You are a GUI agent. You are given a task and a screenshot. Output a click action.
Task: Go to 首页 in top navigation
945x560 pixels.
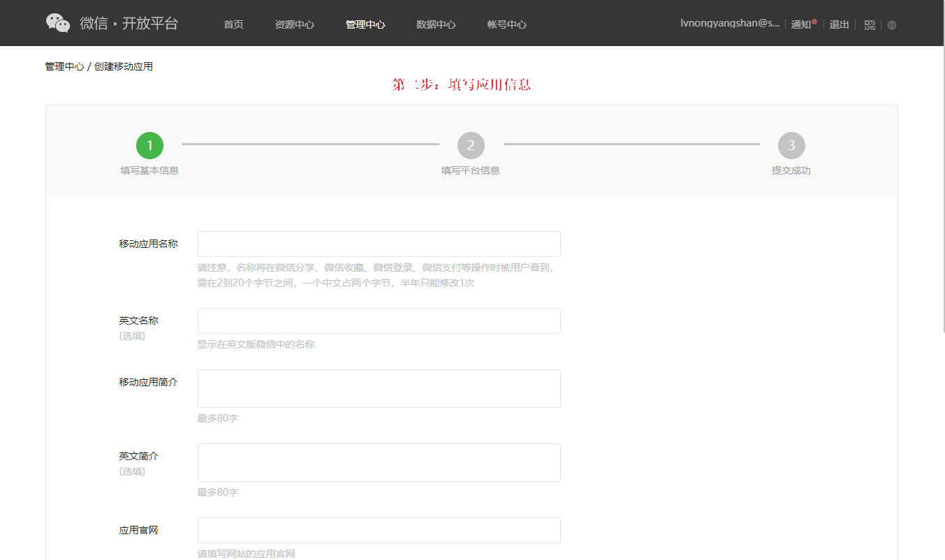coord(233,24)
